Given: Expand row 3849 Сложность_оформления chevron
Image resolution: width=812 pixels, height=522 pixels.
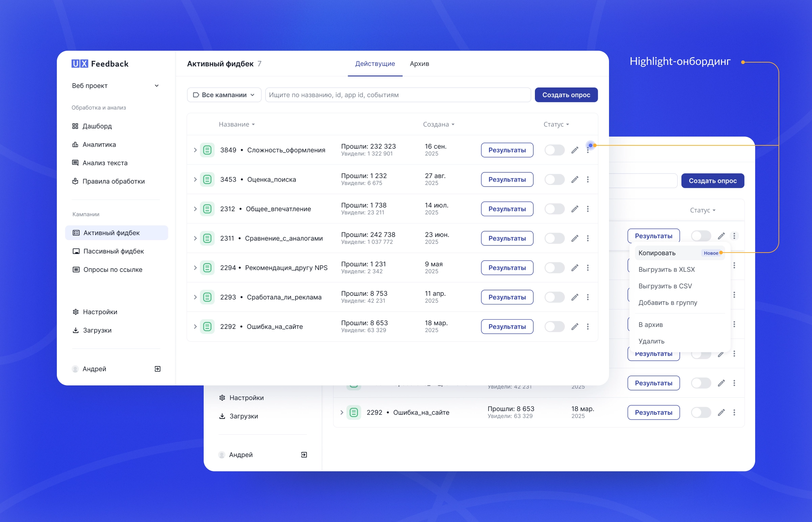Looking at the screenshot, I should 195,150.
